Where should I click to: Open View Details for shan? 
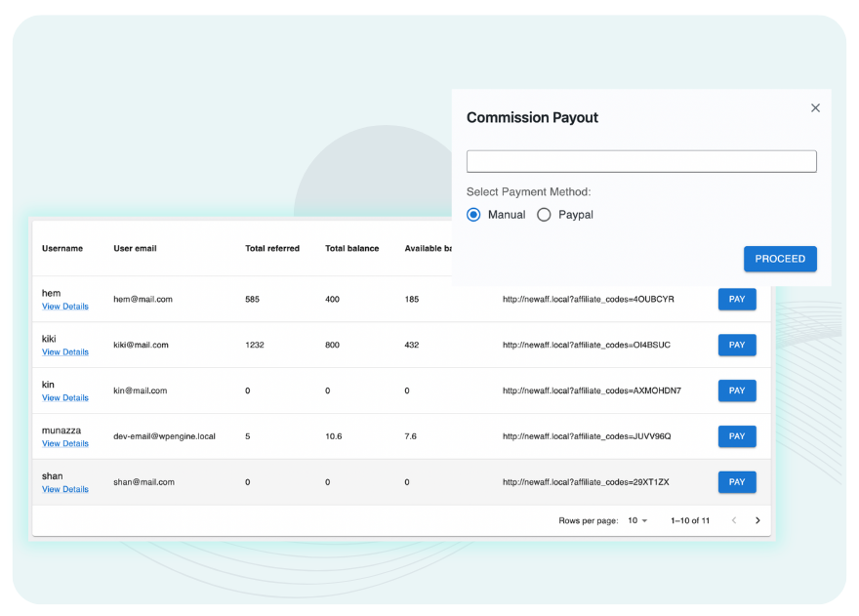click(x=65, y=489)
